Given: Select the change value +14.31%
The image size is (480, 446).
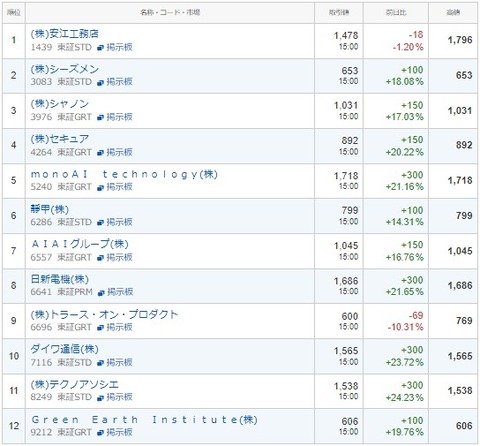Looking at the screenshot, I should [405, 222].
